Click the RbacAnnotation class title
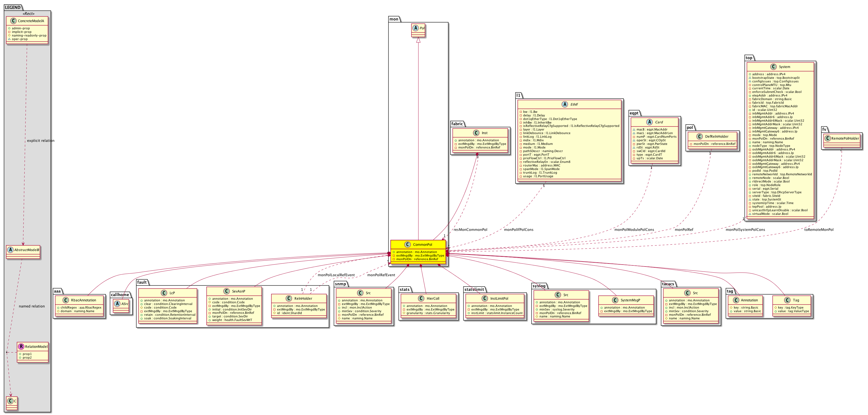The image size is (868, 415). [83, 300]
